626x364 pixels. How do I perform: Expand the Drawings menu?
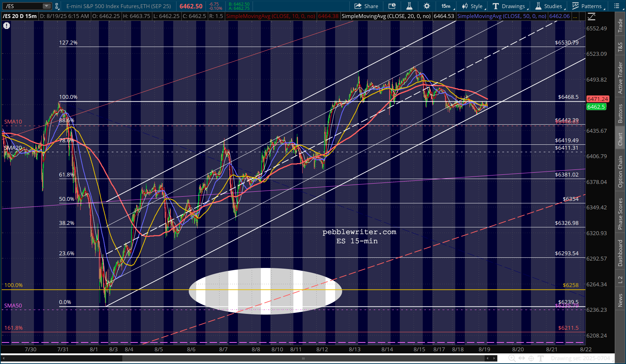[x=510, y=6]
